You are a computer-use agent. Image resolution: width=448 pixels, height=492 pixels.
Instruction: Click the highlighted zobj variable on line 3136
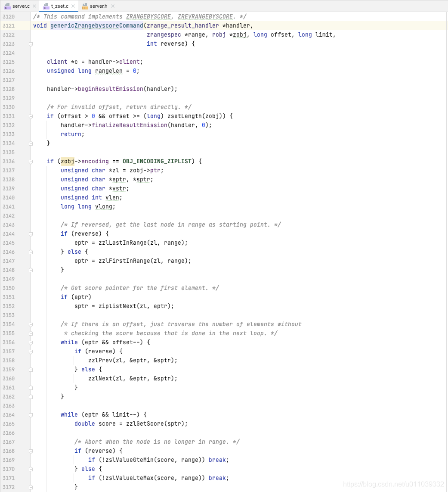68,161
